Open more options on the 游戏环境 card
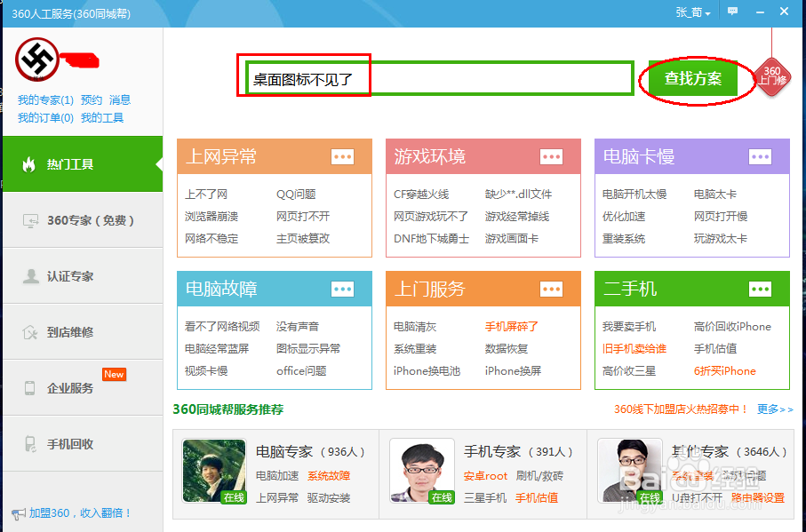The height and width of the screenshot is (532, 806). [x=552, y=156]
